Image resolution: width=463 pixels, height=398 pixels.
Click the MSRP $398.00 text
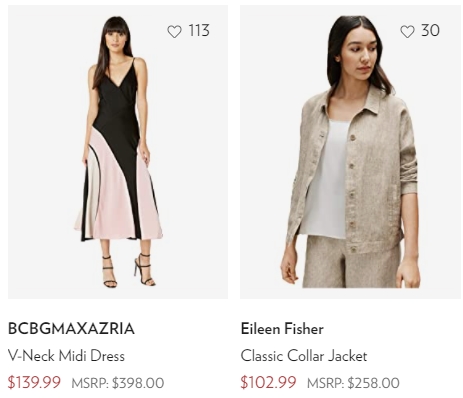click(118, 383)
